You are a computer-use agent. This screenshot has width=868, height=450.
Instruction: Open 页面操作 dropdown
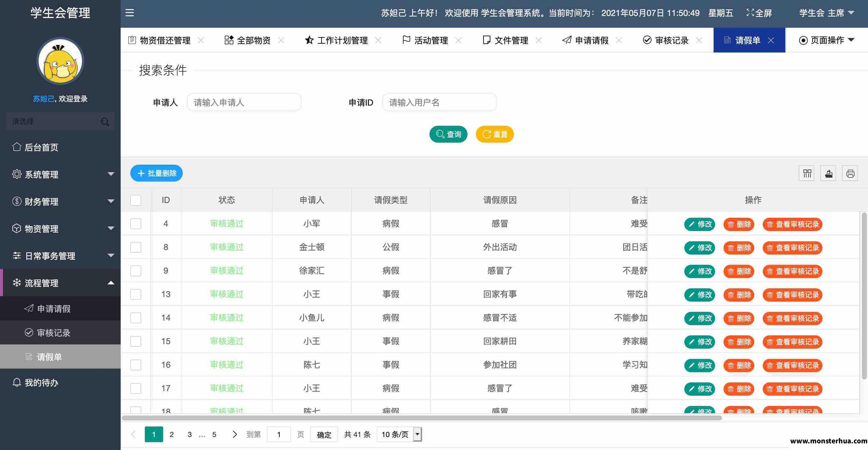click(827, 40)
